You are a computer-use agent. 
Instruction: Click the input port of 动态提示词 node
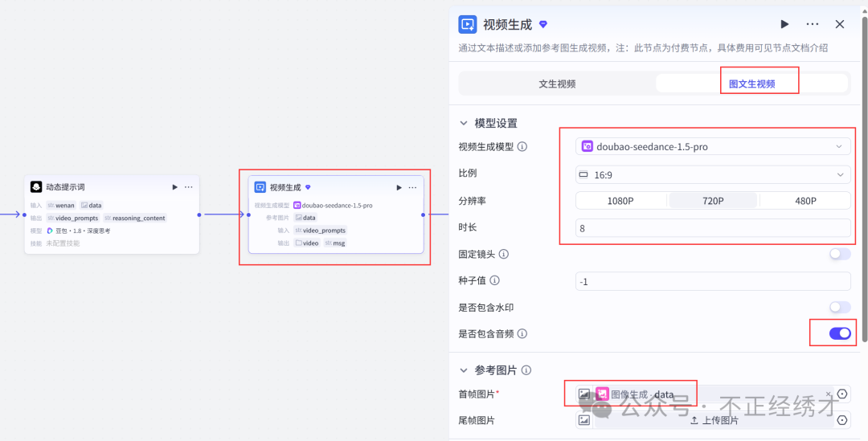(x=24, y=214)
